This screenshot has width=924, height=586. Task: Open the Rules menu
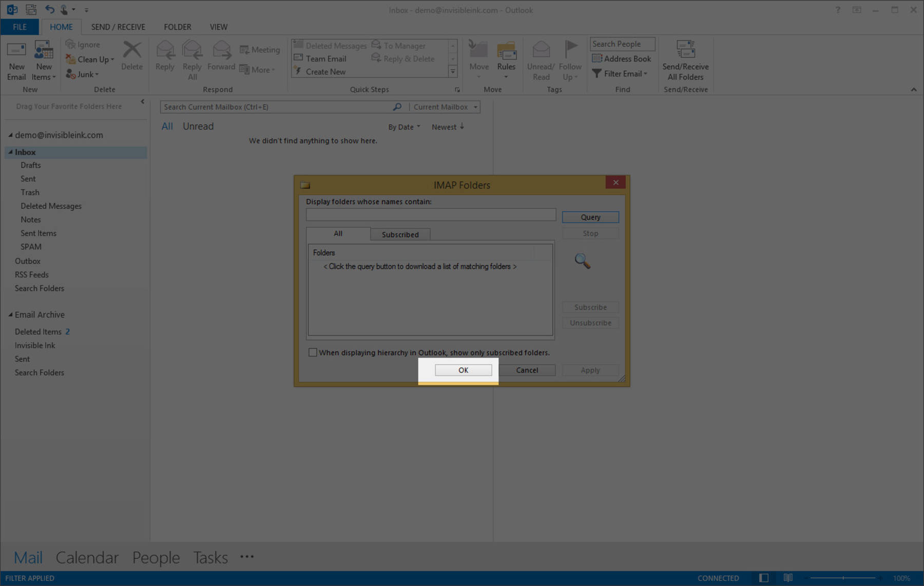[x=506, y=60]
